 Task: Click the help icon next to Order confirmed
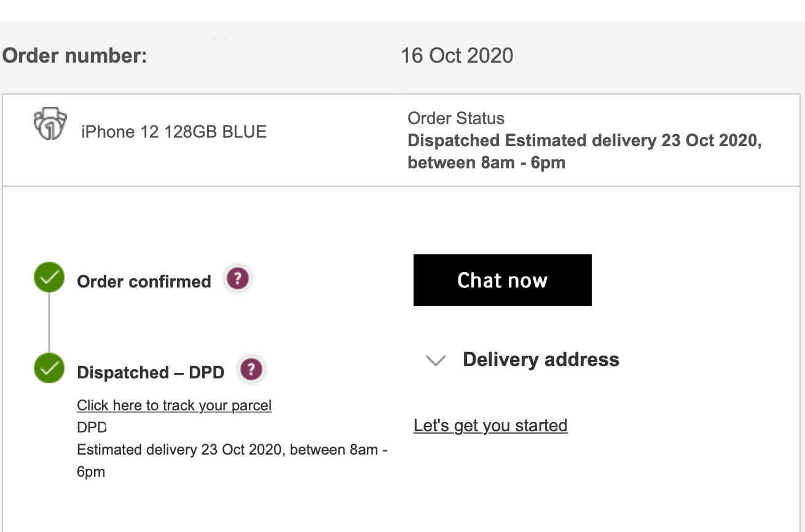pyautogui.click(x=238, y=279)
